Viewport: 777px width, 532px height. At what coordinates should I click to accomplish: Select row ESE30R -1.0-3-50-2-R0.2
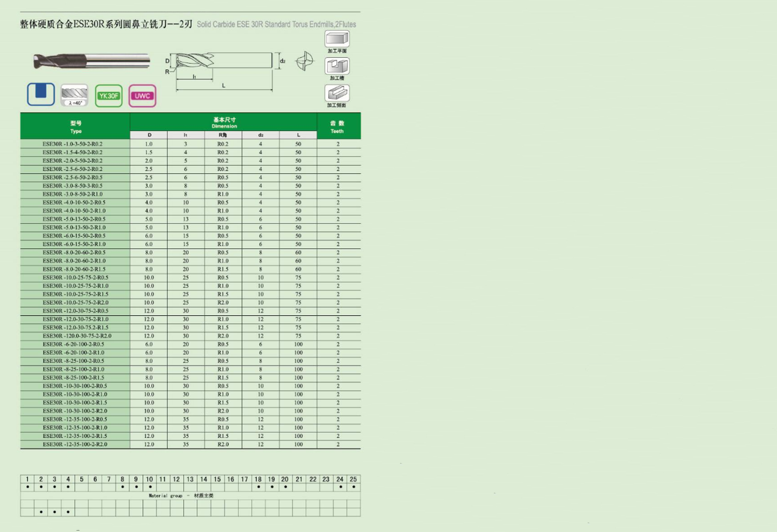73,144
